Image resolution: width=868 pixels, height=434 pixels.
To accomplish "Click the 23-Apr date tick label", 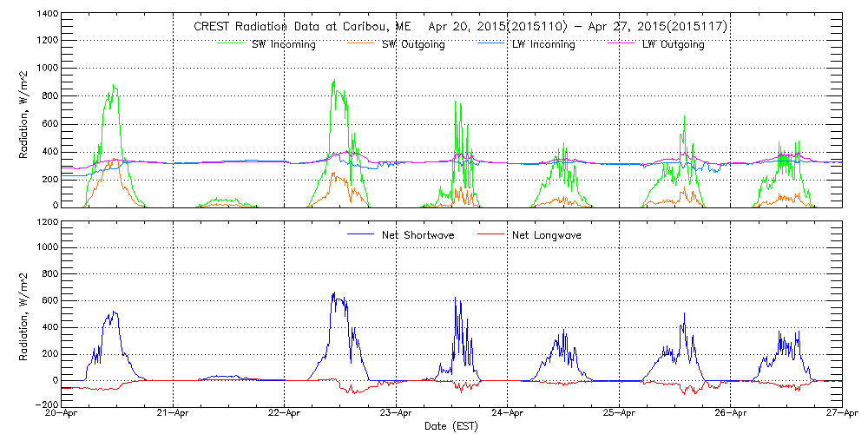I will 397,413.
